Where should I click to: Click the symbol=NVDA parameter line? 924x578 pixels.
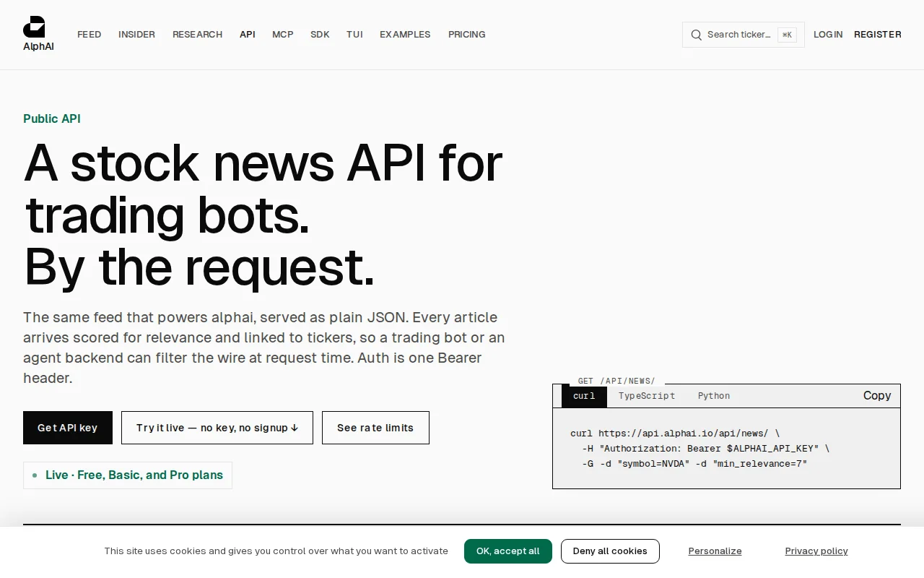[694, 464]
